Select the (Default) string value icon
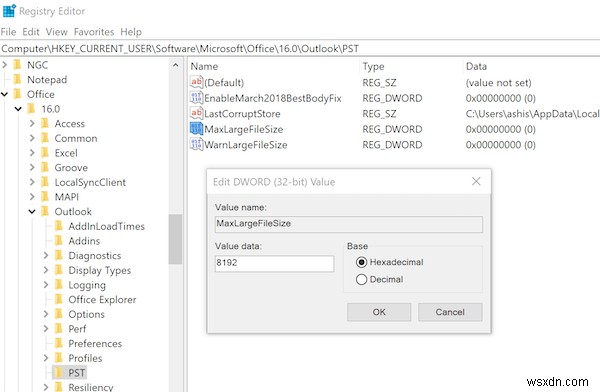The image size is (600, 392). (196, 82)
